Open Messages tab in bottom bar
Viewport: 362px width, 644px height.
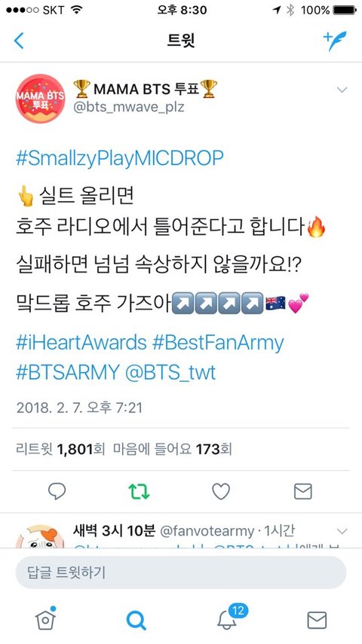(318, 620)
